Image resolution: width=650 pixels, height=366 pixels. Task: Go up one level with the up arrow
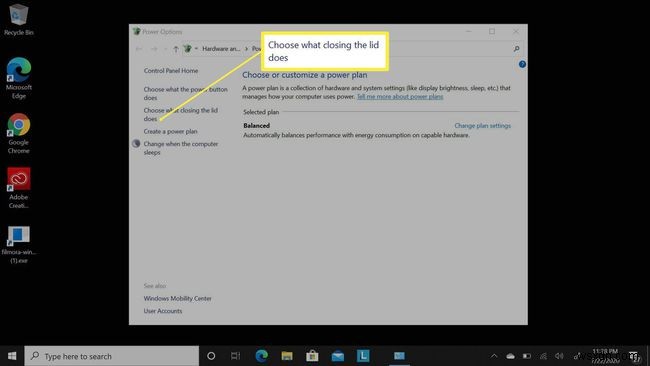176,49
